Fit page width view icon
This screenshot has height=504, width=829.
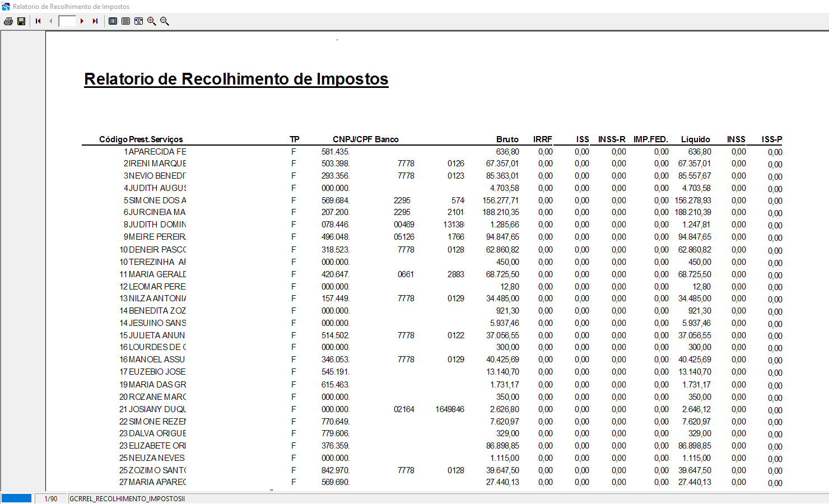pos(138,21)
